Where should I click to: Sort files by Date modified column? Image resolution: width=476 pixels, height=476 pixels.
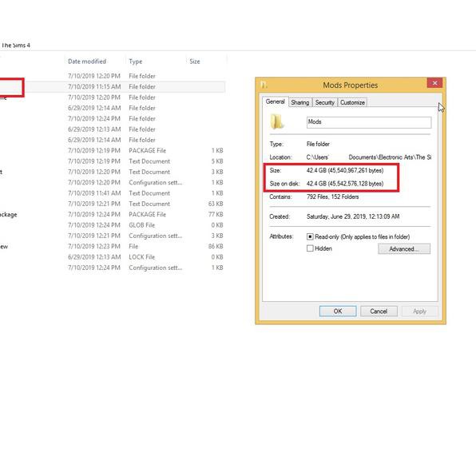[x=87, y=61]
